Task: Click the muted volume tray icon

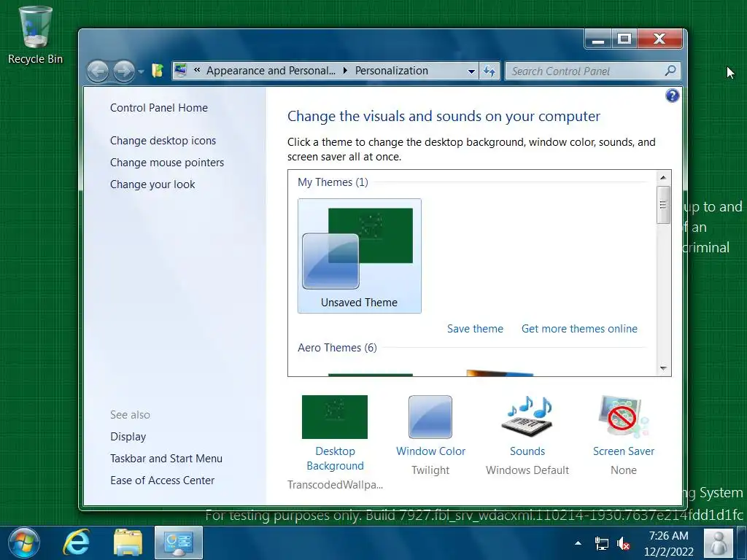Action: tap(623, 543)
